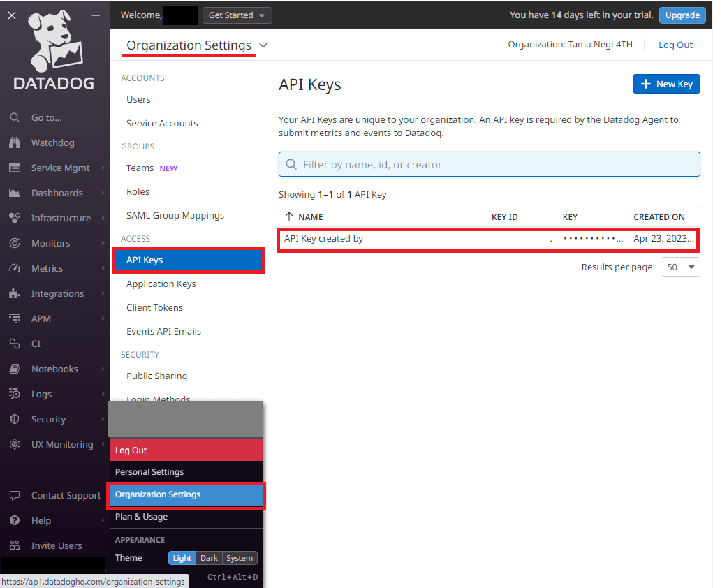The image size is (713, 588).
Task: Click the Notebooks book icon
Action: click(x=15, y=369)
